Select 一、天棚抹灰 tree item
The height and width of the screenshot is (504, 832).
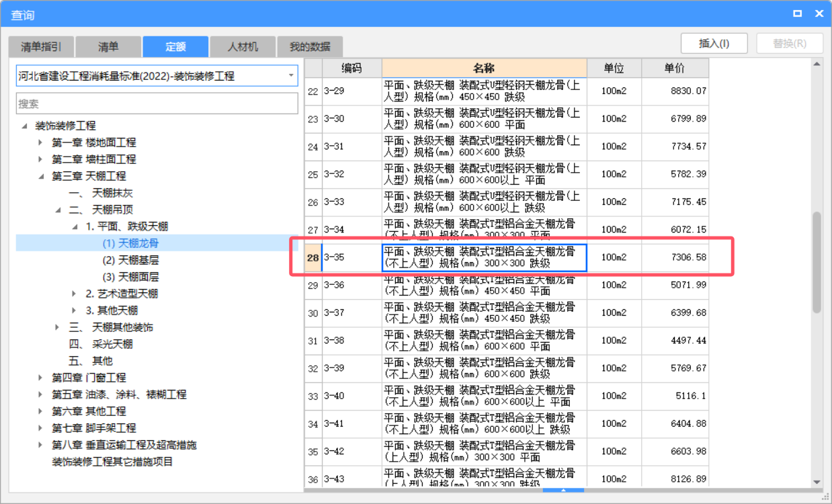[x=101, y=193]
